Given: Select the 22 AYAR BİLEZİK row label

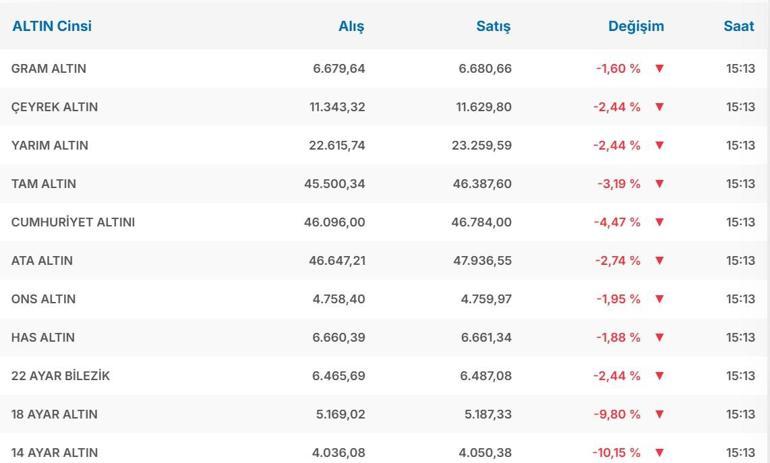Looking at the screenshot, I should point(60,376).
